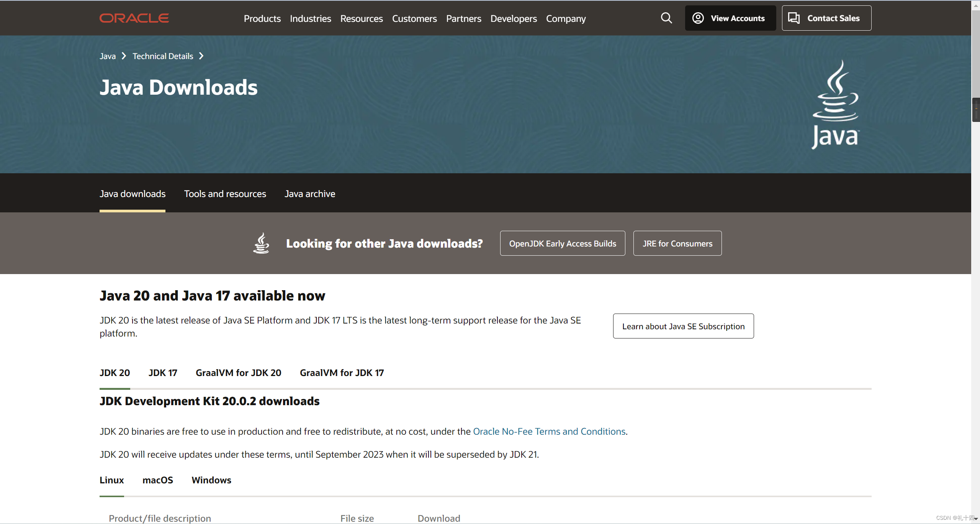Open the Industries menu

310,18
